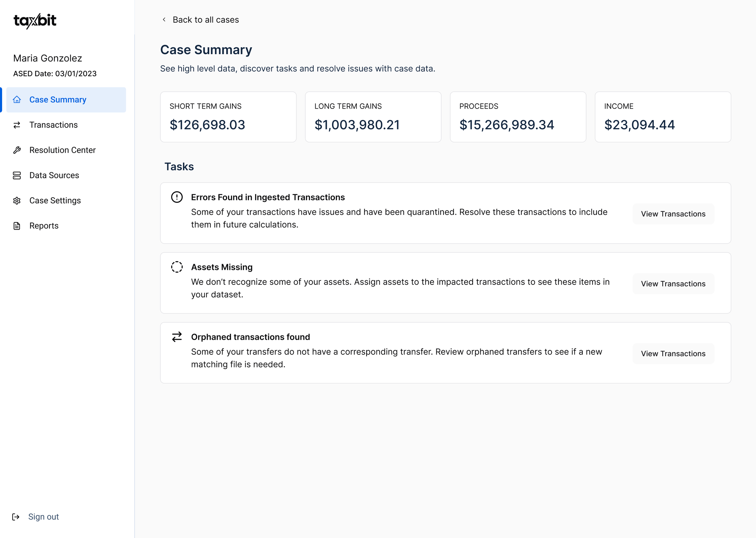Click the sign out arrow icon
Viewport: 756px width, 538px height.
15,517
